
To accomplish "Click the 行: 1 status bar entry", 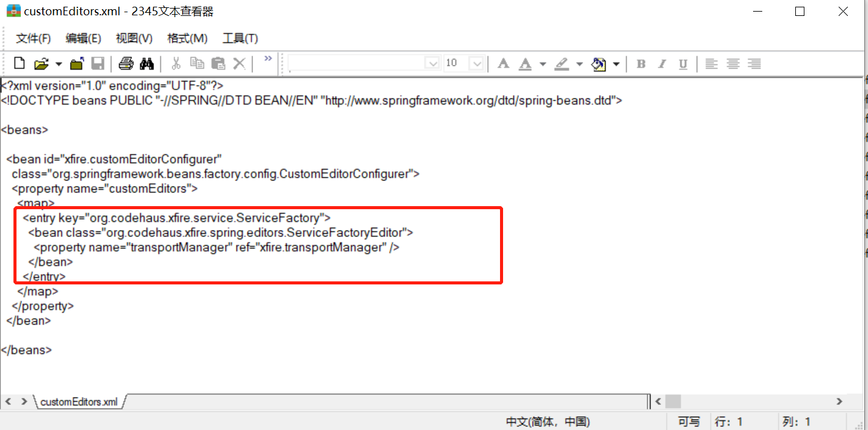I will [729, 421].
